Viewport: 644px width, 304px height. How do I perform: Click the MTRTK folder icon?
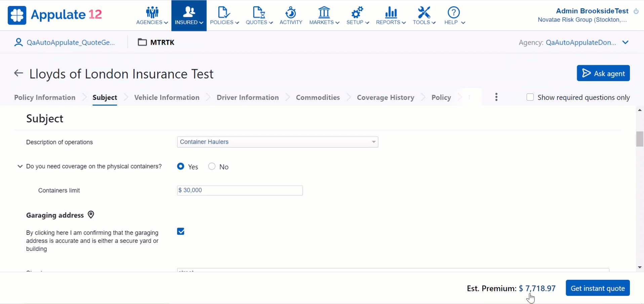(x=142, y=42)
